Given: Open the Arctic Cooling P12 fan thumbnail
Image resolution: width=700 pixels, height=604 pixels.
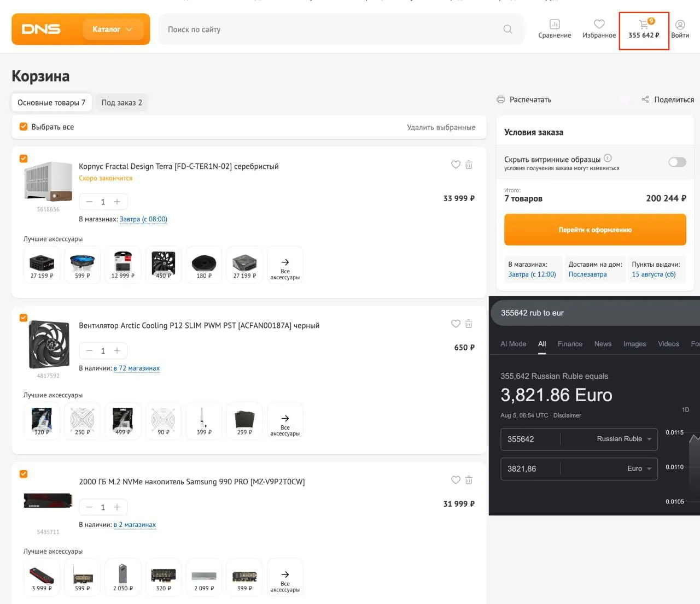Looking at the screenshot, I should (x=48, y=344).
